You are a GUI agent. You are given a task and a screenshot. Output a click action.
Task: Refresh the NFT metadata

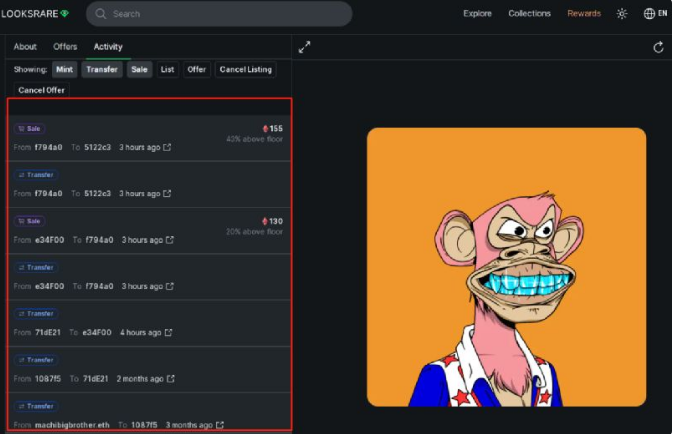coord(658,47)
